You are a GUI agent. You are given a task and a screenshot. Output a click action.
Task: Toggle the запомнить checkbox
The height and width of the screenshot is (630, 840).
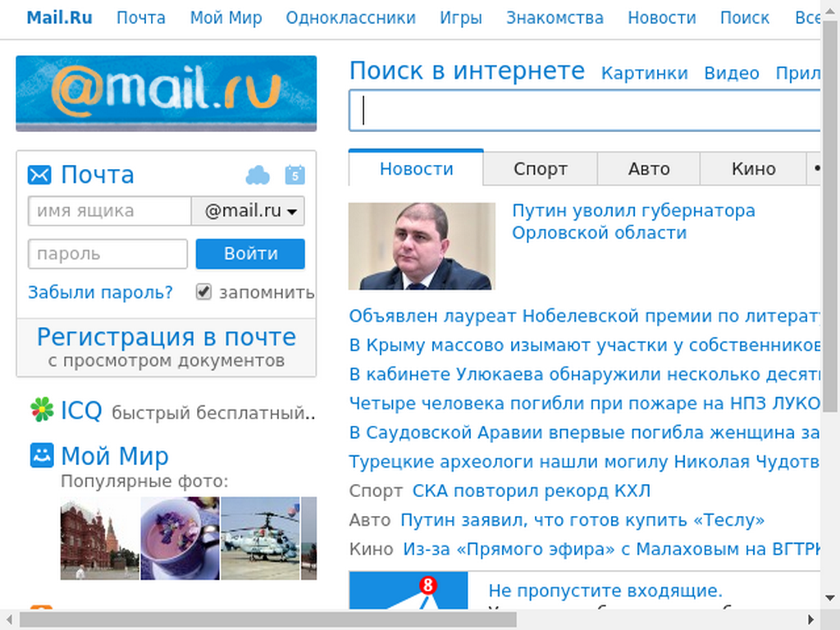203,291
